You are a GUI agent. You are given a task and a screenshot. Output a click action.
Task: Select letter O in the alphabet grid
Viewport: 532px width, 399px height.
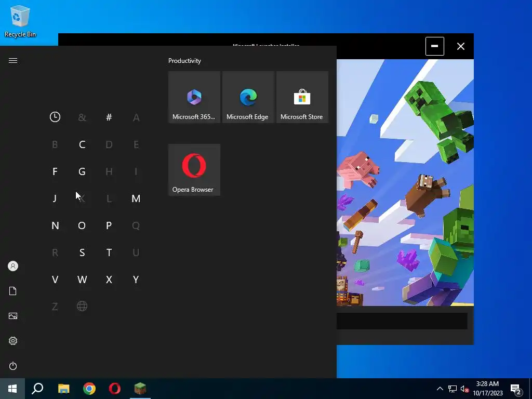[x=82, y=225]
